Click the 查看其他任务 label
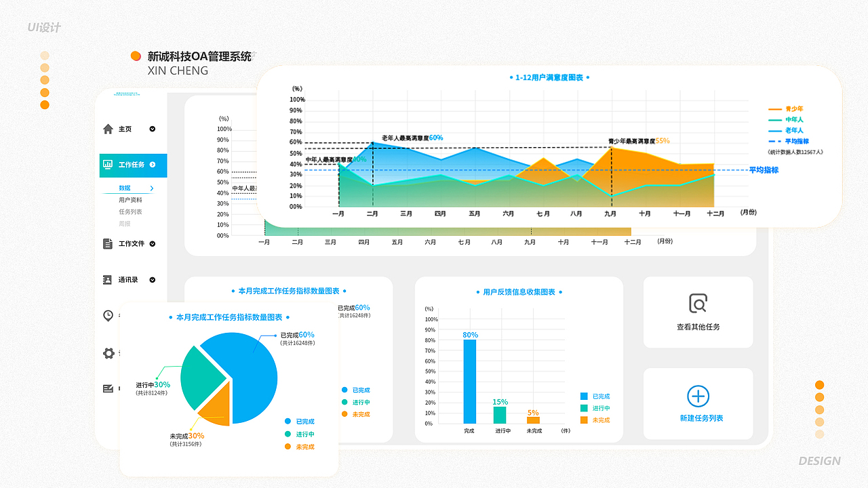 coord(698,327)
